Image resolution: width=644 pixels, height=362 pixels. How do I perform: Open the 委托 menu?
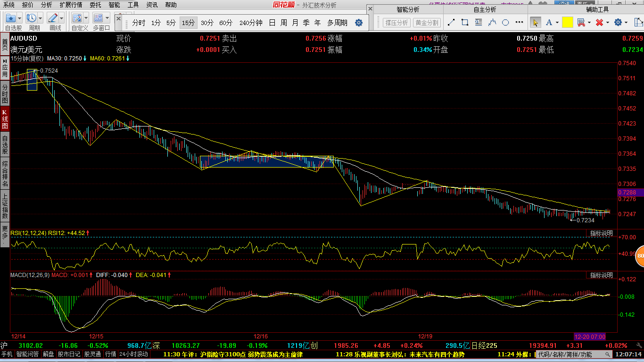coord(95,5)
